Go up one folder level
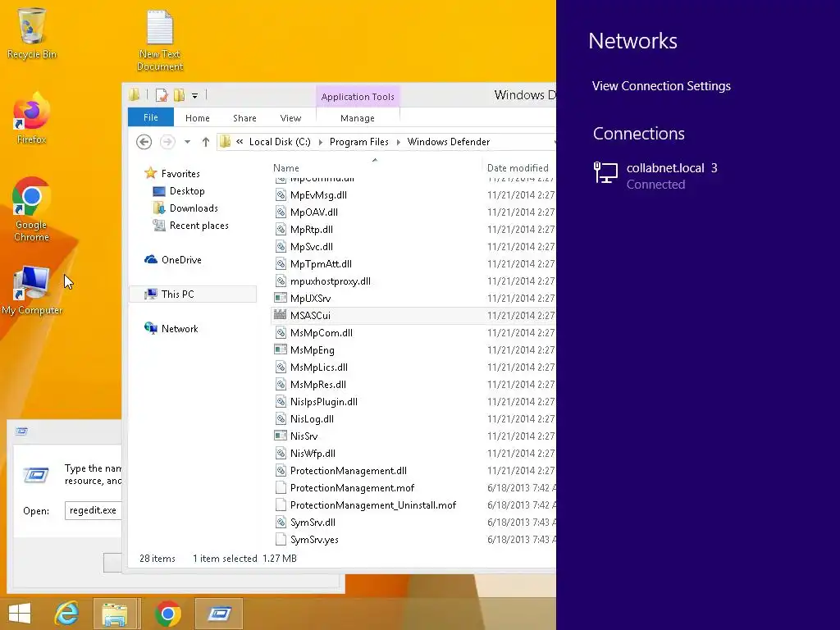840x630 pixels. [x=206, y=142]
